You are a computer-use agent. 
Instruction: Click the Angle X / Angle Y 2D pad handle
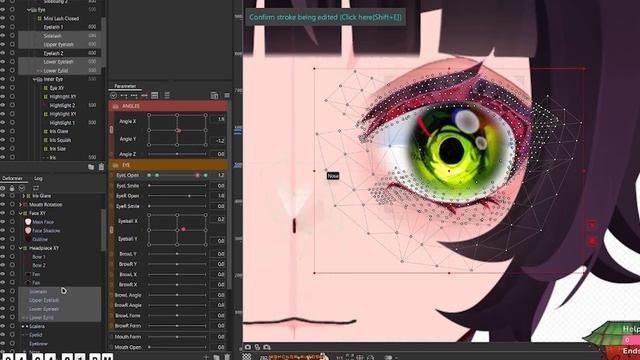pos(178,131)
